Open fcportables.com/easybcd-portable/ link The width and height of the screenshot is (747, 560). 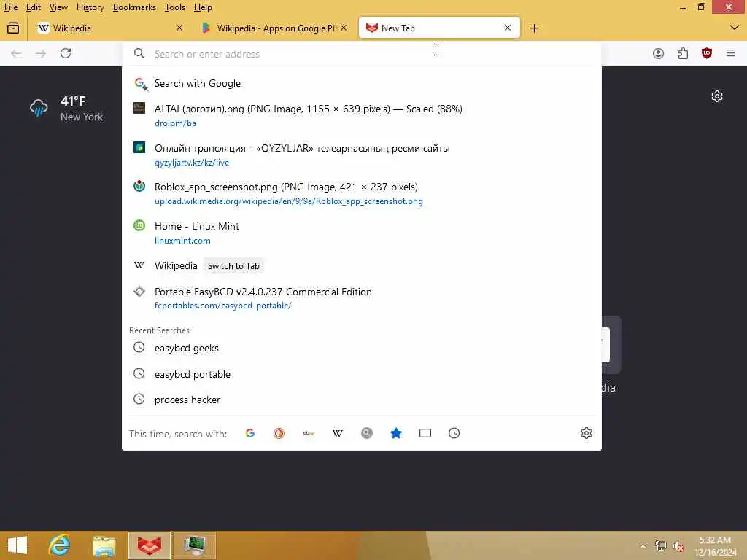[223, 306]
